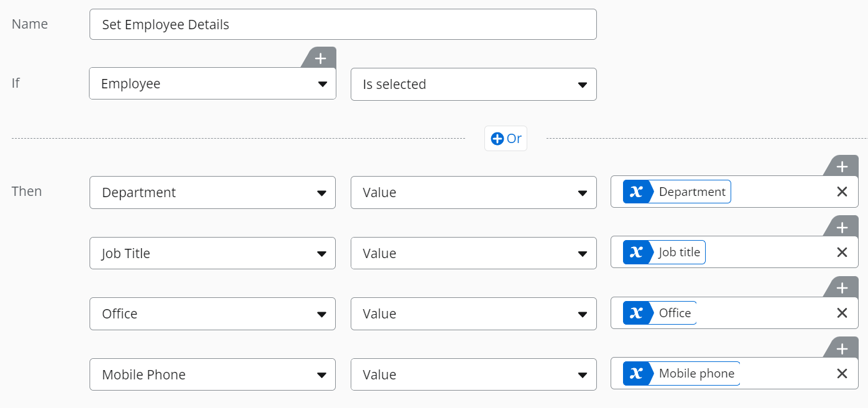Click plus tab above Job title value
Image resolution: width=868 pixels, height=408 pixels.
pos(842,228)
